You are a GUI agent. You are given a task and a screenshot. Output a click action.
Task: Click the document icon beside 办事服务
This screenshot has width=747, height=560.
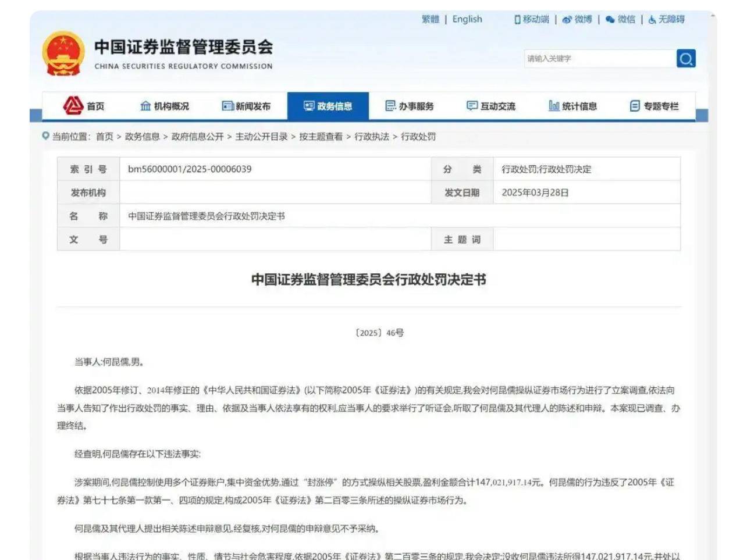[390, 106]
